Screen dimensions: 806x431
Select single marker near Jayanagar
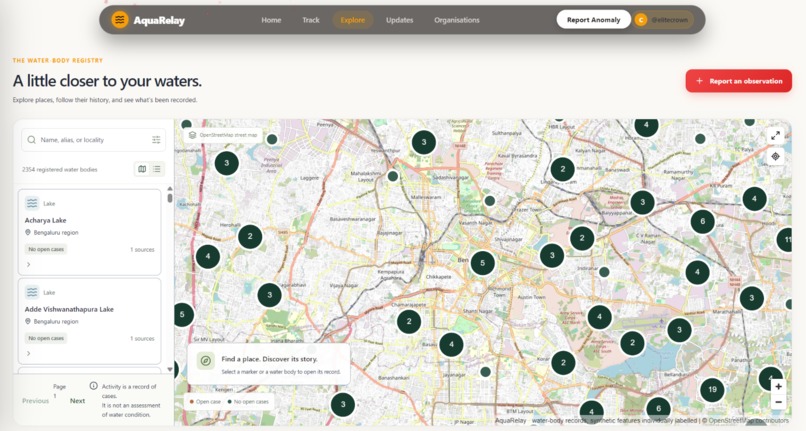[485, 371]
